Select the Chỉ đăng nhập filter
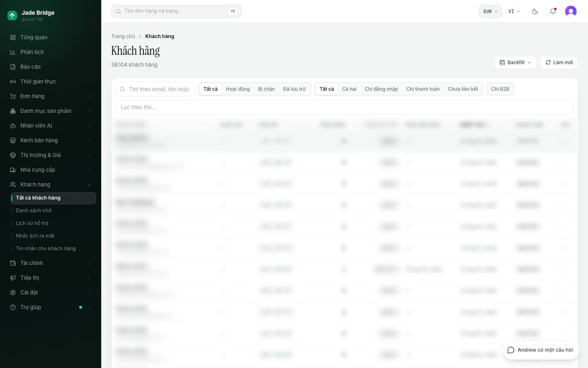588x368 pixels. tap(381, 89)
